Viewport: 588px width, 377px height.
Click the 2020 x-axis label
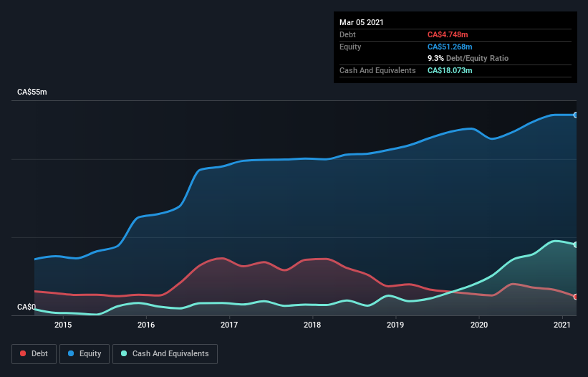click(479, 325)
